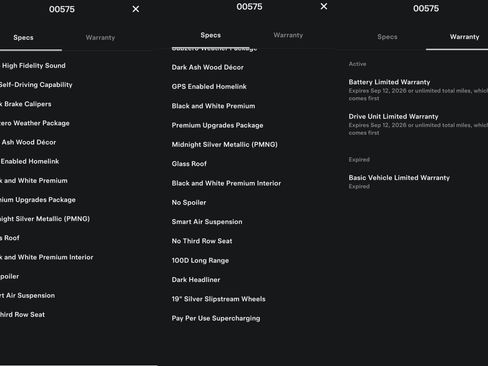This screenshot has height=366, width=488.
Task: Click 19" Silver Slipstream Wheels item
Action: [x=219, y=299]
